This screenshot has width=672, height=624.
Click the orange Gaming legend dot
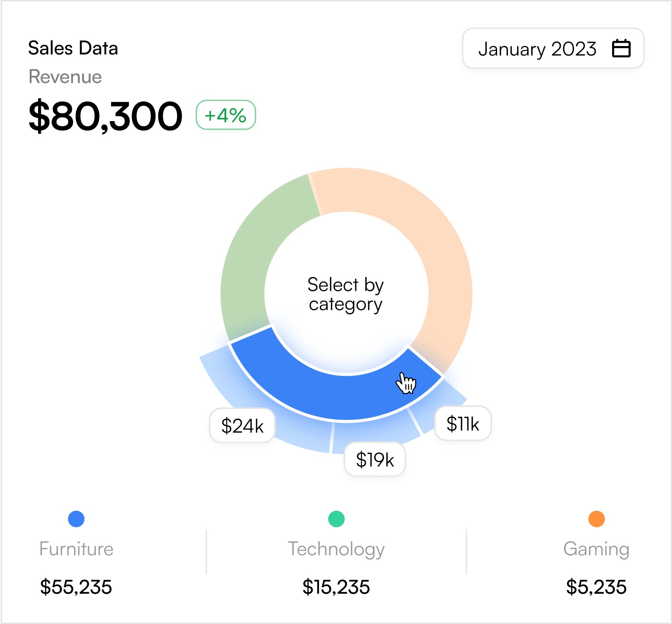596,519
